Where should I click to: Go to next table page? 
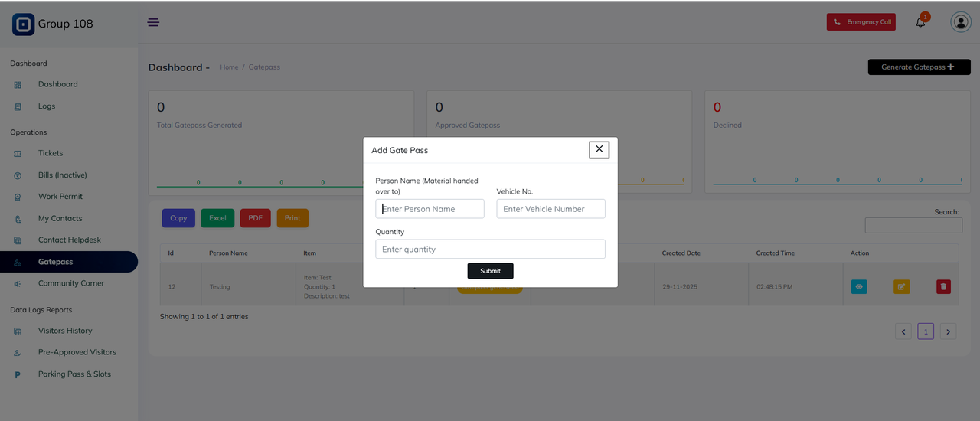948,331
